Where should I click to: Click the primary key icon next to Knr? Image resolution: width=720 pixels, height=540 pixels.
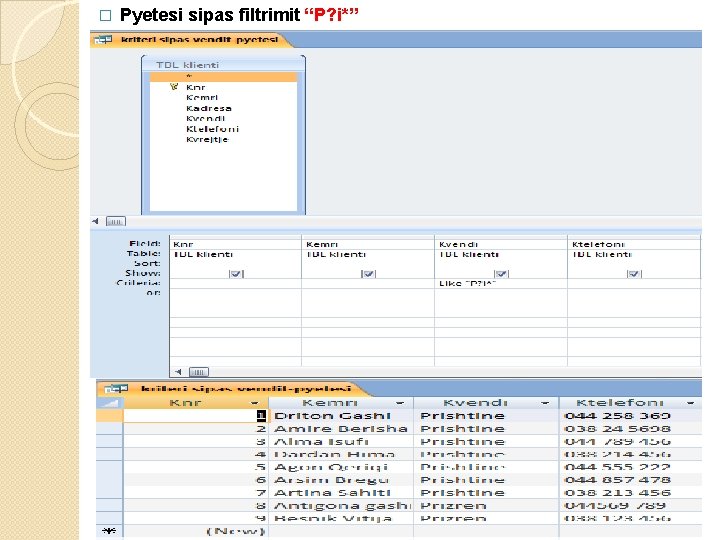point(174,86)
